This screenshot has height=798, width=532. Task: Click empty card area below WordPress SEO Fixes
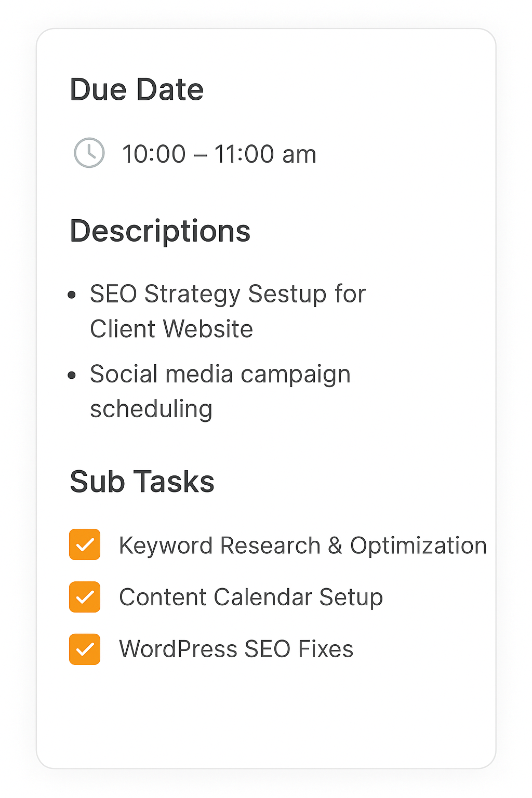(x=266, y=717)
